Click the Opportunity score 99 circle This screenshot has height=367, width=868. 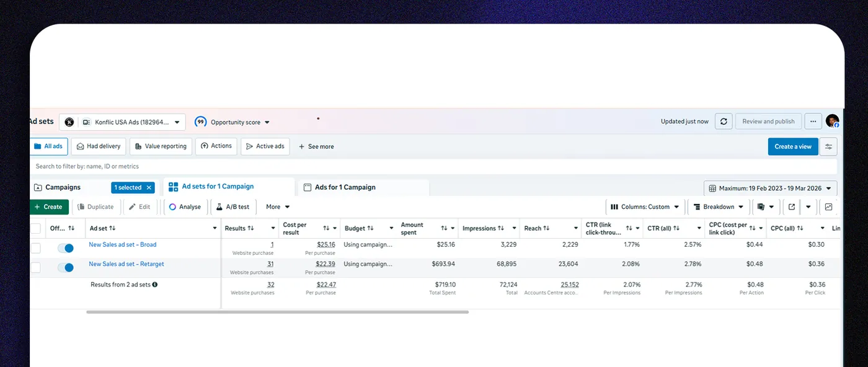tap(200, 122)
